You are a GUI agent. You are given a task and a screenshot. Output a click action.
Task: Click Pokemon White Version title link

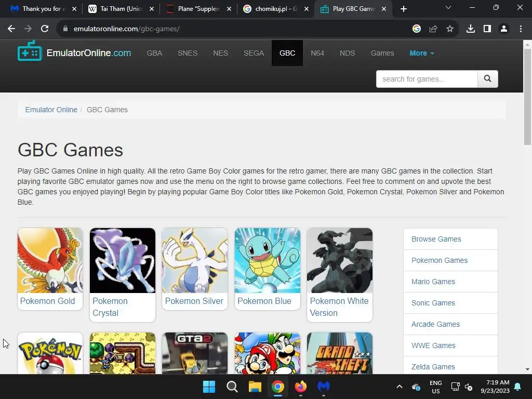[x=339, y=307]
